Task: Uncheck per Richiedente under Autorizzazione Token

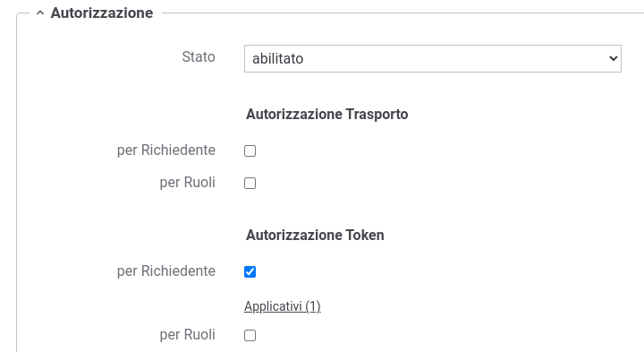Action: click(250, 271)
